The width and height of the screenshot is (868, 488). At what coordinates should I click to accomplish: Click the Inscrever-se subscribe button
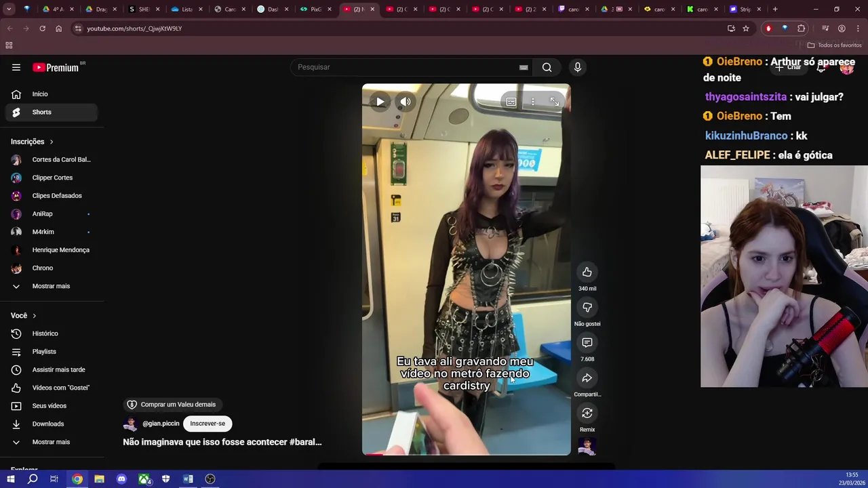(208, 424)
